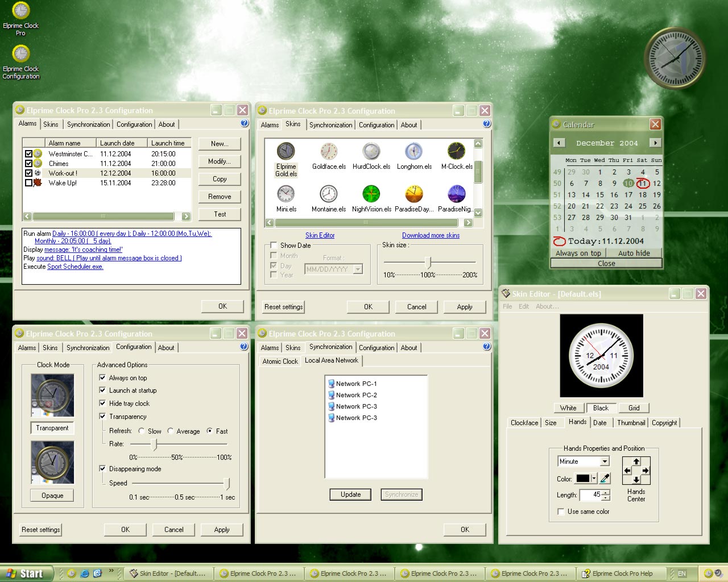
Task: Adjust the Skin size slider
Action: [429, 262]
